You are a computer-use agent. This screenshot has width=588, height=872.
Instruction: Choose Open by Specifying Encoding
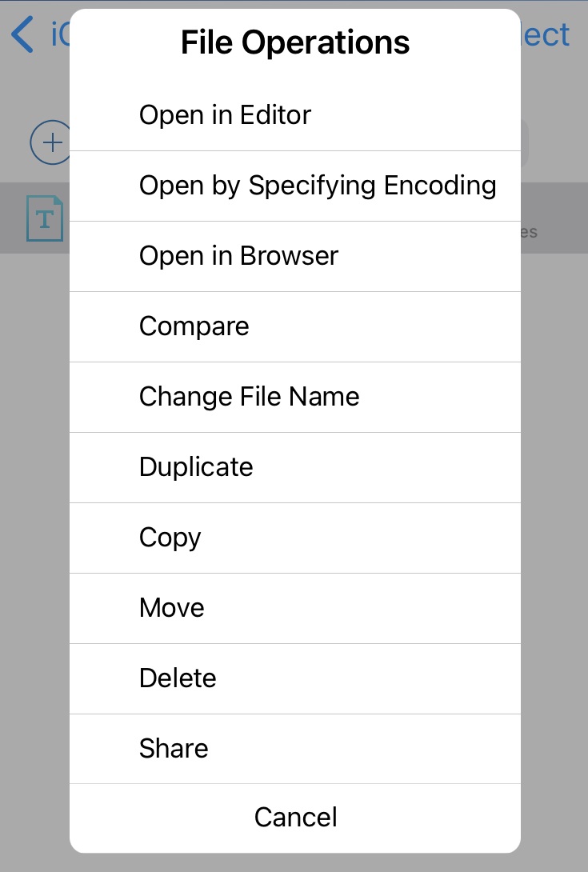pyautogui.click(x=295, y=185)
